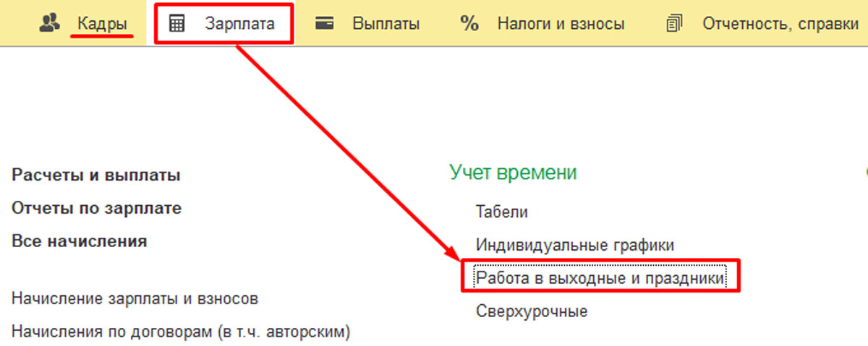Choose Работа в выходные и праздники
This screenshot has height=346, width=868.
point(600,277)
